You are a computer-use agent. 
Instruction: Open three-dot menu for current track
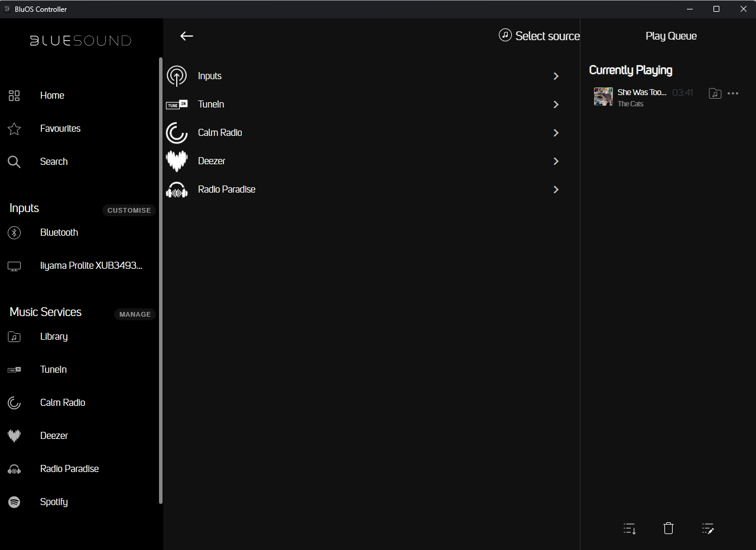(733, 93)
